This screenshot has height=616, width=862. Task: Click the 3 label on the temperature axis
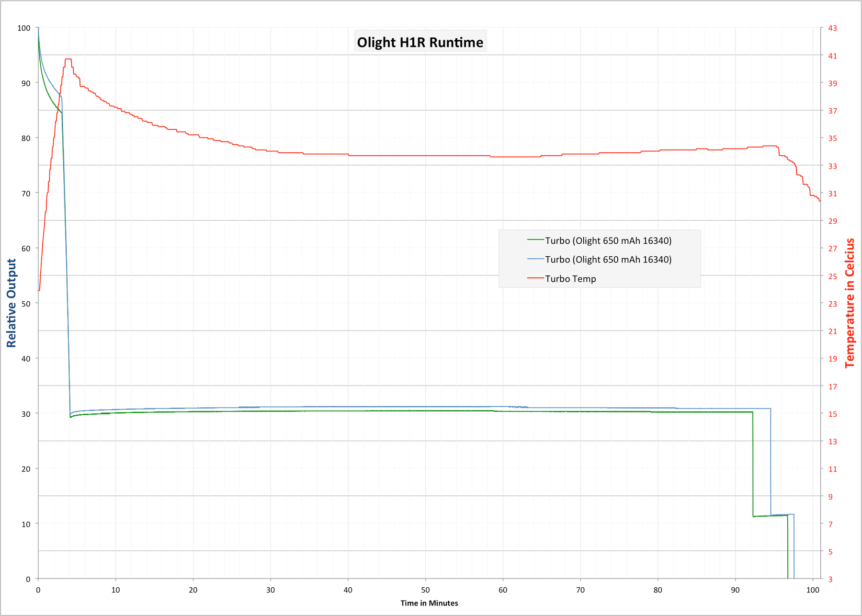831,579
